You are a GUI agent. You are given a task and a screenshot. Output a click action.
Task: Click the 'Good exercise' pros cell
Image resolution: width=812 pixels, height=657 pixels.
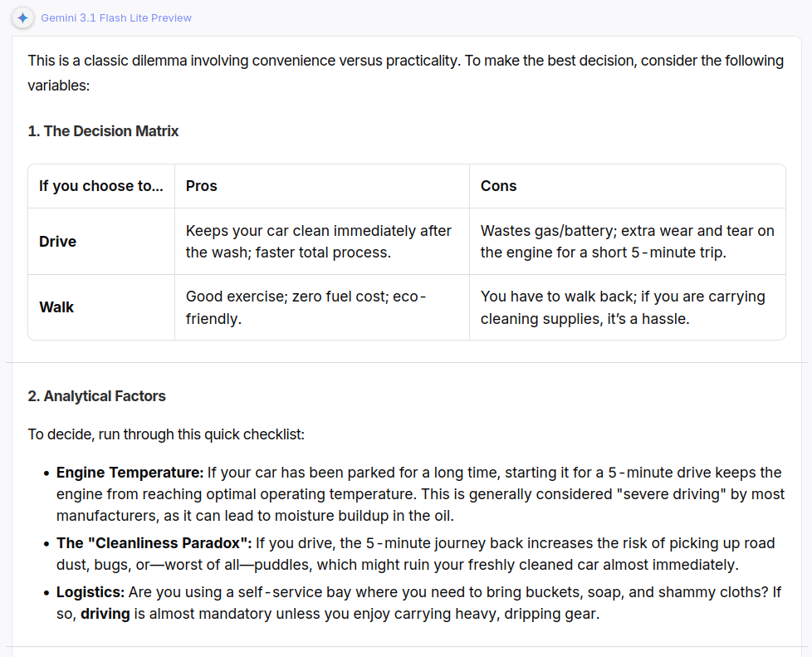[x=306, y=307]
